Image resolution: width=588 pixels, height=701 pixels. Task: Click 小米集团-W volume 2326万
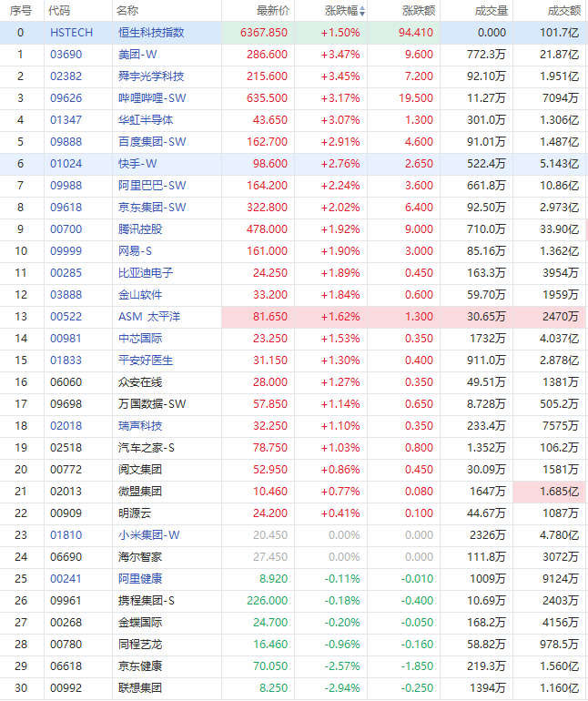click(487, 535)
